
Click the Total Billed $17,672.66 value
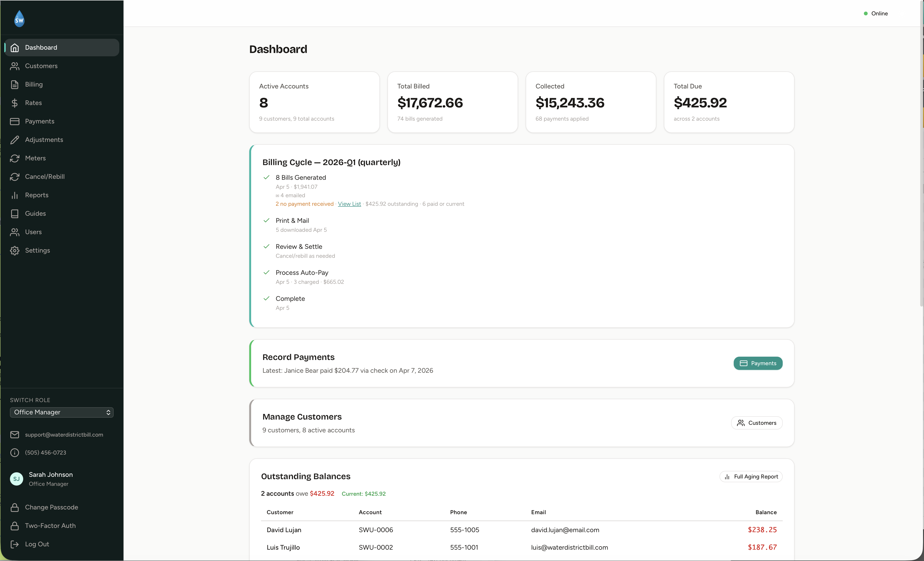click(430, 103)
